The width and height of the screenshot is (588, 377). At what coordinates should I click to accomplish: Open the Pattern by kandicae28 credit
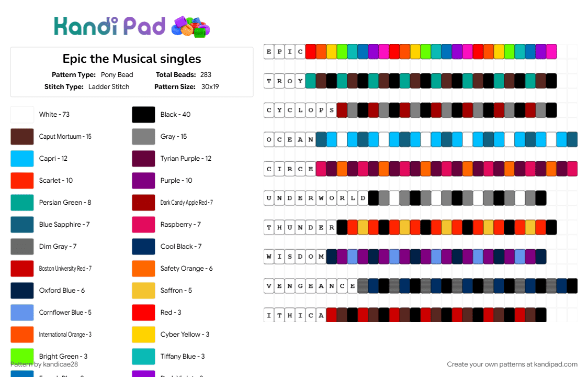click(x=44, y=364)
